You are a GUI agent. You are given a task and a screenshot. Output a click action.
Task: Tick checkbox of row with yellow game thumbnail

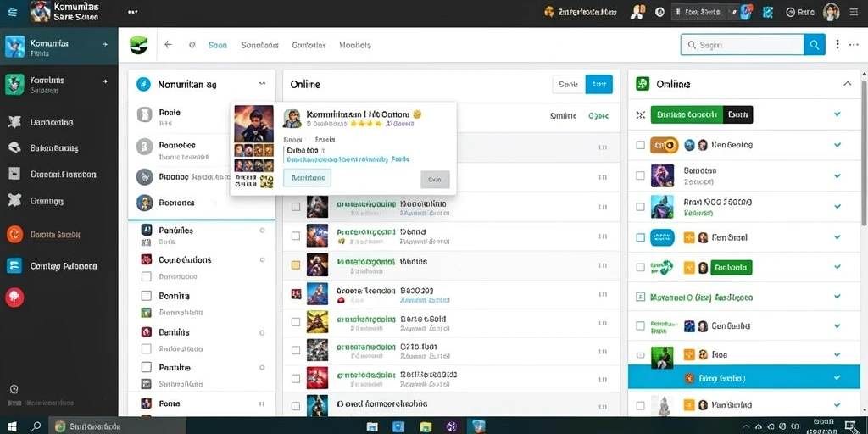[296, 321]
